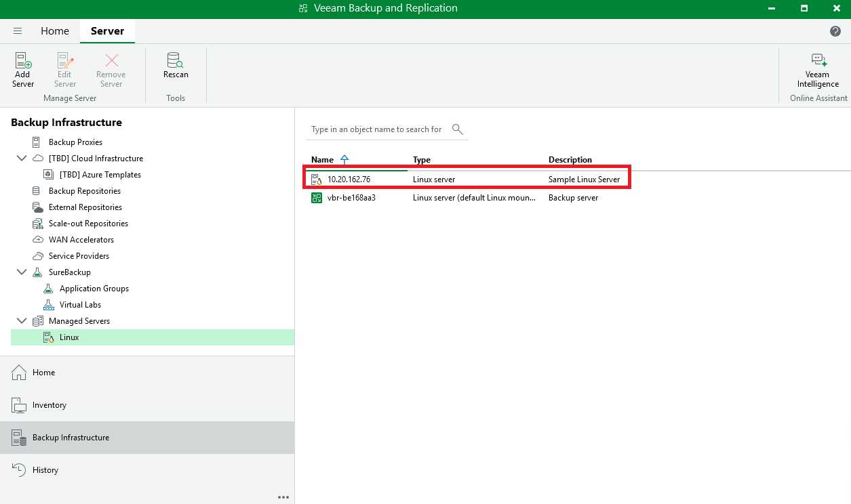Select the 10.20.162.76 server name
This screenshot has width=851, height=504.
(349, 180)
